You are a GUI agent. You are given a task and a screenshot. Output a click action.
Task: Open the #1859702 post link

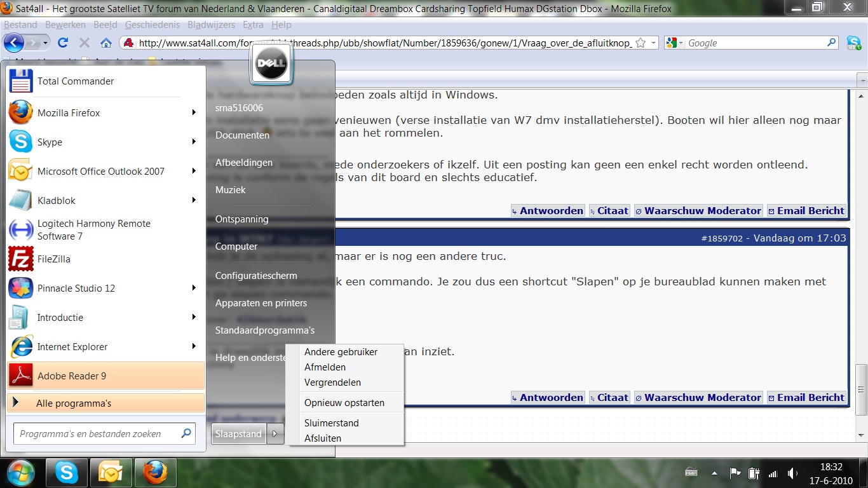tap(722, 238)
